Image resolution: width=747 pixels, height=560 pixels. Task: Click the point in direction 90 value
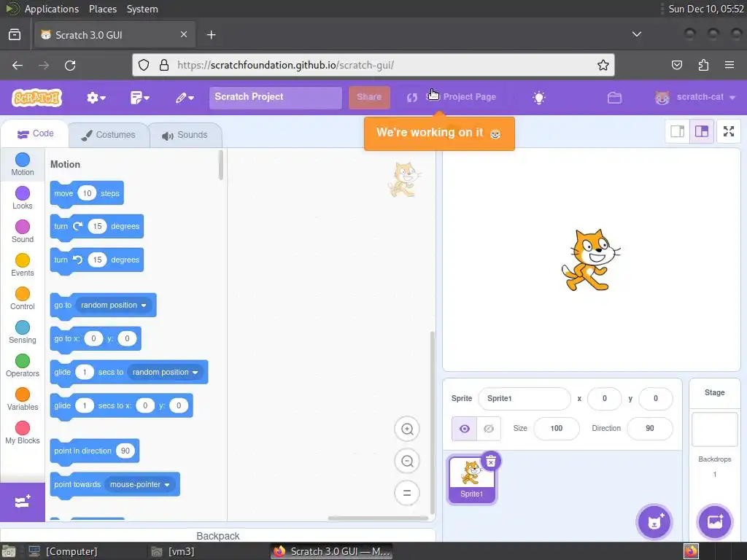(x=125, y=451)
